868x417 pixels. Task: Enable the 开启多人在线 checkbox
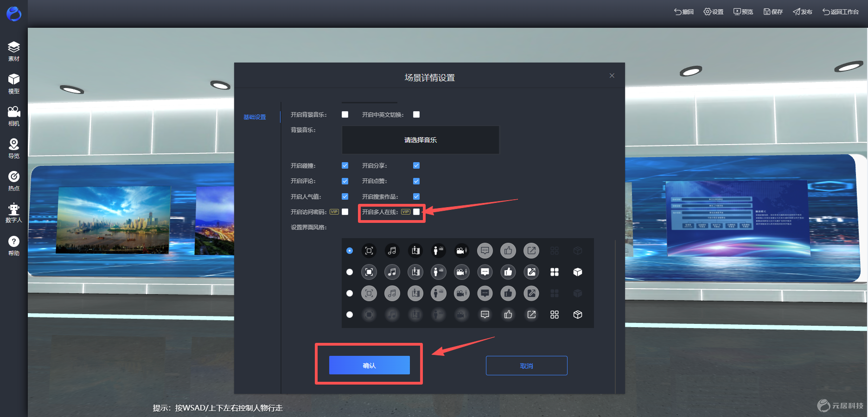(x=416, y=212)
